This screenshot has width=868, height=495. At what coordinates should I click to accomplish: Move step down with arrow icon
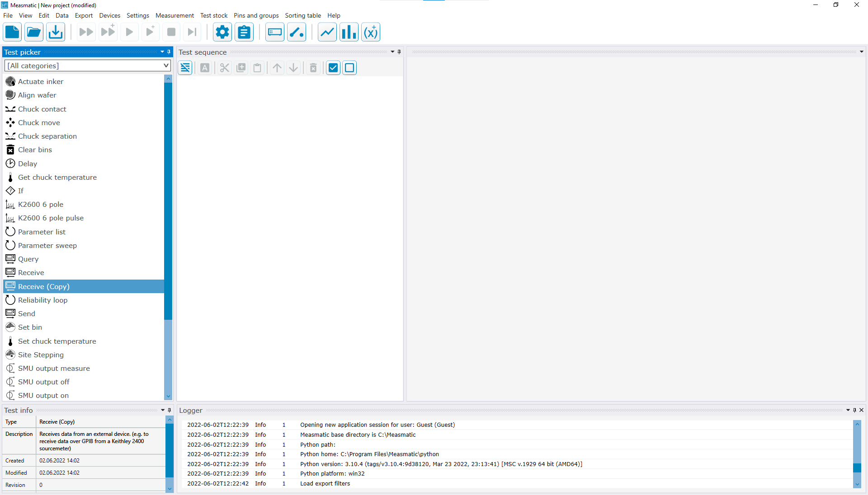pos(293,68)
